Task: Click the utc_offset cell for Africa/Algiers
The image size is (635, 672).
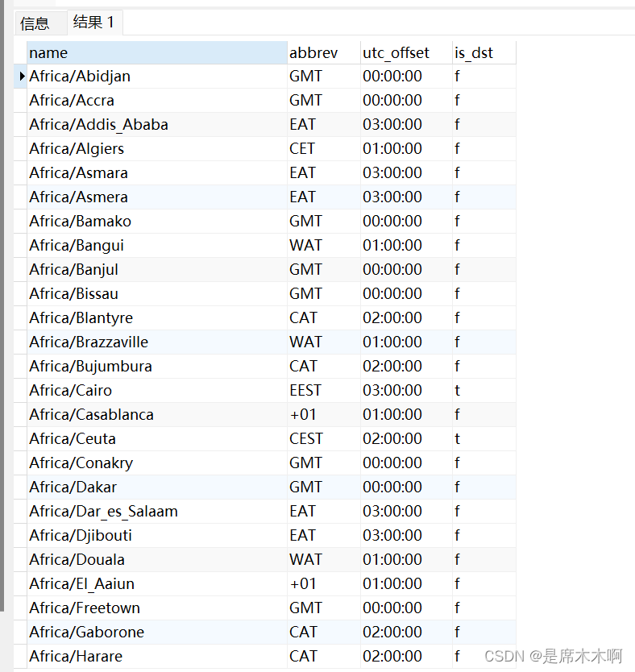Action: (406, 149)
